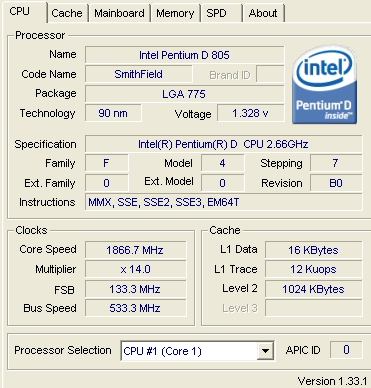Click the Bus Speed value 533.3 MHz
This screenshot has width=371, height=388.
(135, 308)
